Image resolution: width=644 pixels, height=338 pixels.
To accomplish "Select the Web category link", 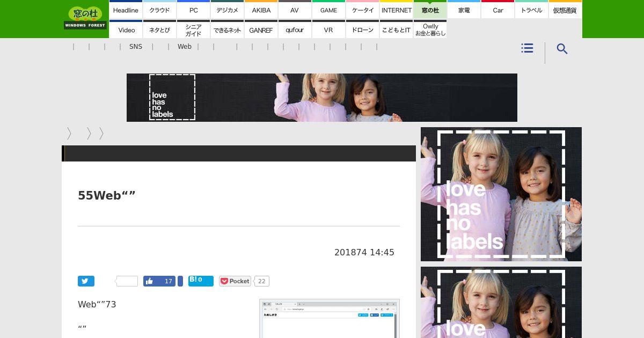I will coord(185,47).
